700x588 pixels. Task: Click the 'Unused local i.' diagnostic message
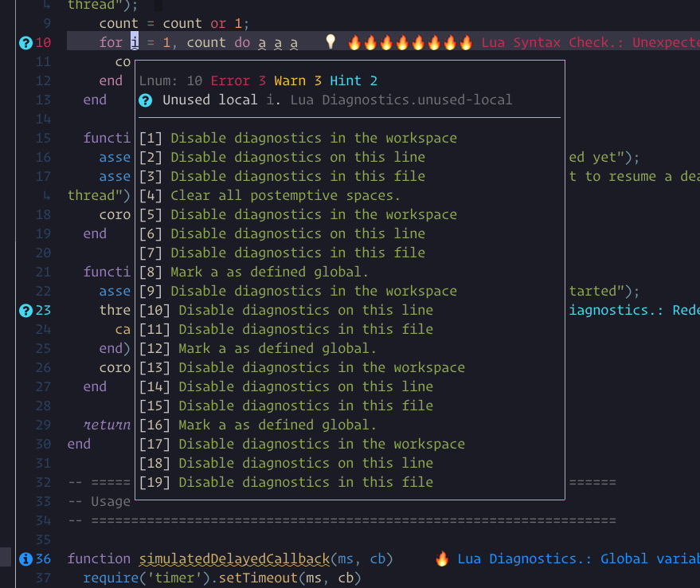pos(222,100)
